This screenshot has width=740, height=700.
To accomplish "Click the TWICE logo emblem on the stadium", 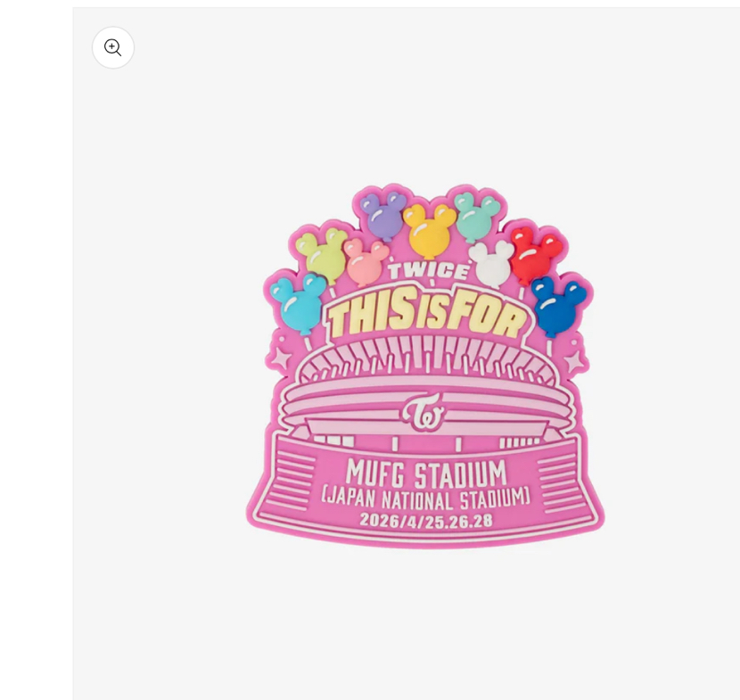I will (x=423, y=411).
